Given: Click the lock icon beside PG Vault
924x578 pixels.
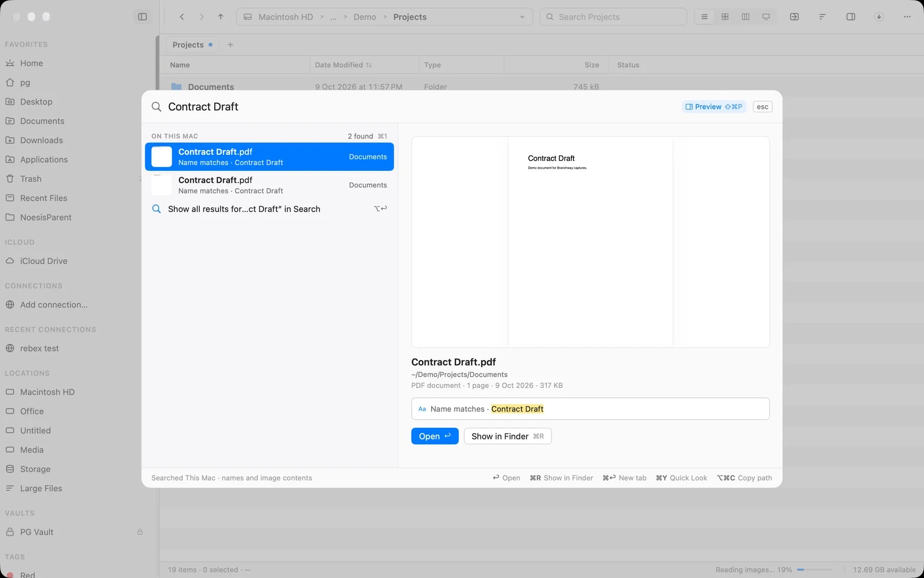Looking at the screenshot, I should coord(140,532).
